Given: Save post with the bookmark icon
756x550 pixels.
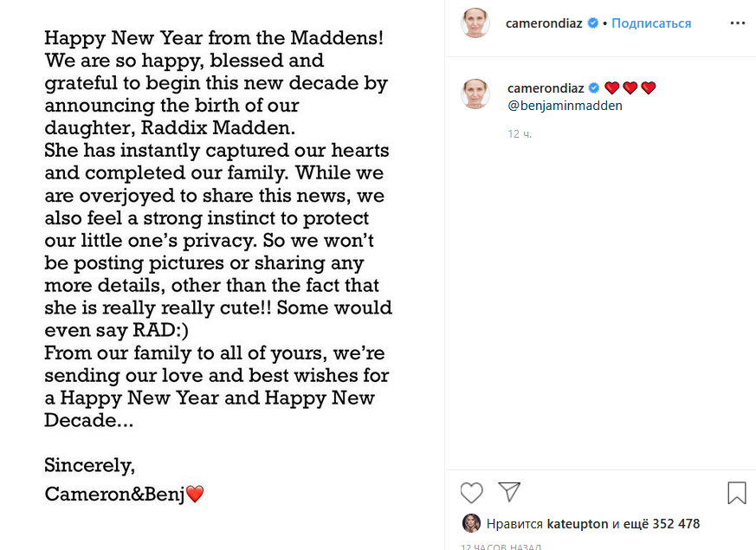Looking at the screenshot, I should click(x=737, y=493).
